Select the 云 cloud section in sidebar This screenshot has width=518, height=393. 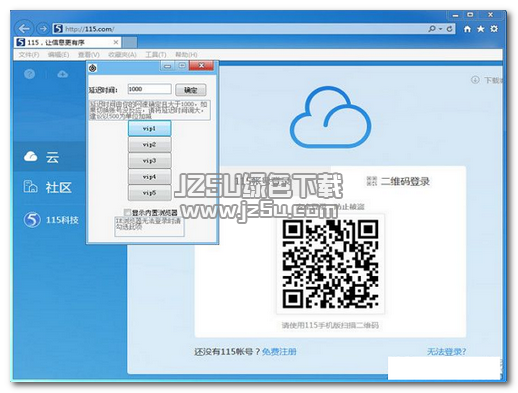click(49, 157)
